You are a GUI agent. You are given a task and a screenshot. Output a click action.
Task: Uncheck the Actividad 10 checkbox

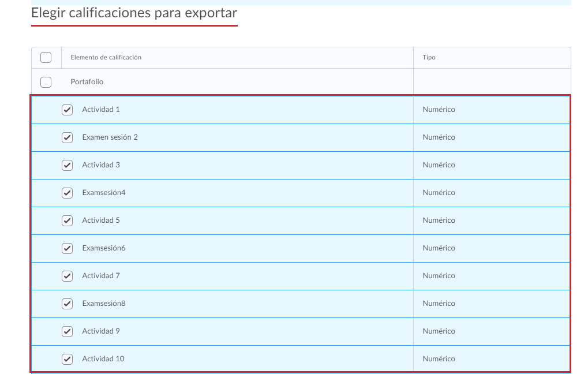tap(68, 359)
